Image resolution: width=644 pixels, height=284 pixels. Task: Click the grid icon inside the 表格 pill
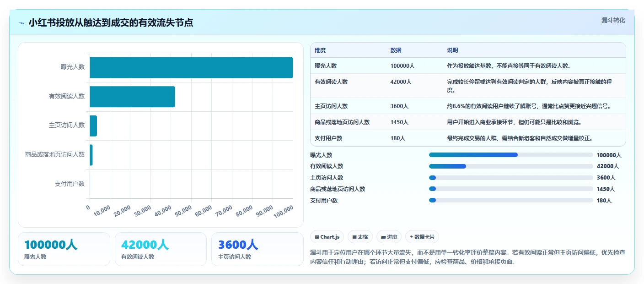coord(354,237)
